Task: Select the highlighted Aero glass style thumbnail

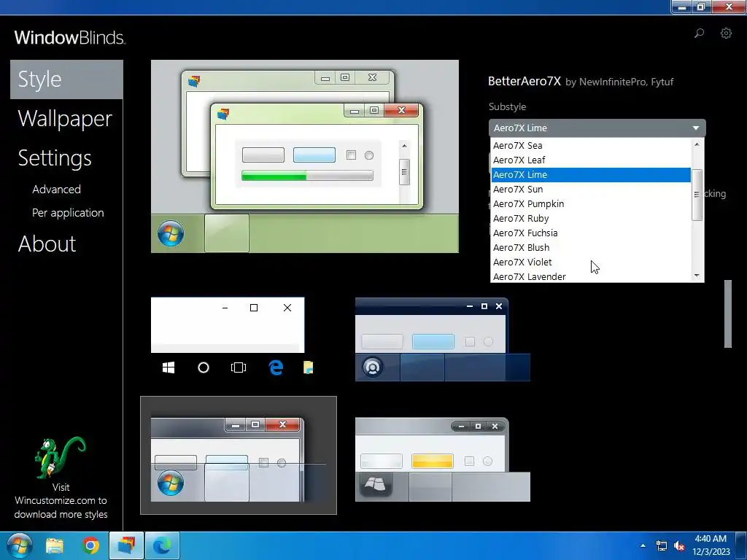Action: (x=239, y=455)
